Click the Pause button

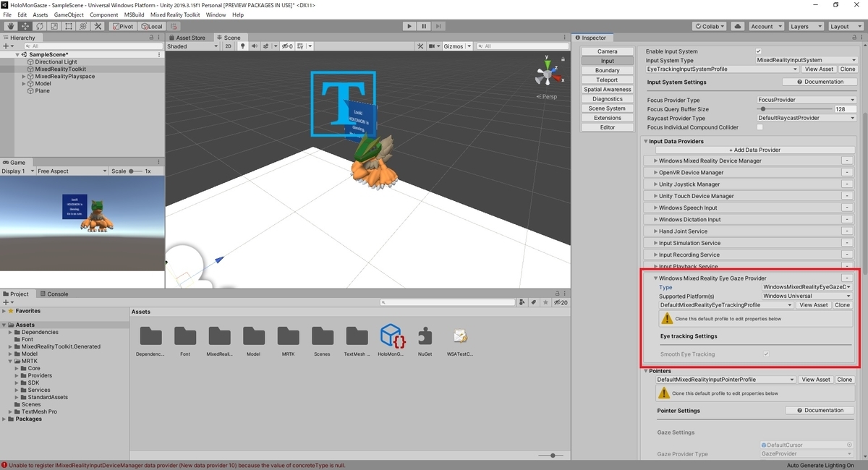(424, 26)
